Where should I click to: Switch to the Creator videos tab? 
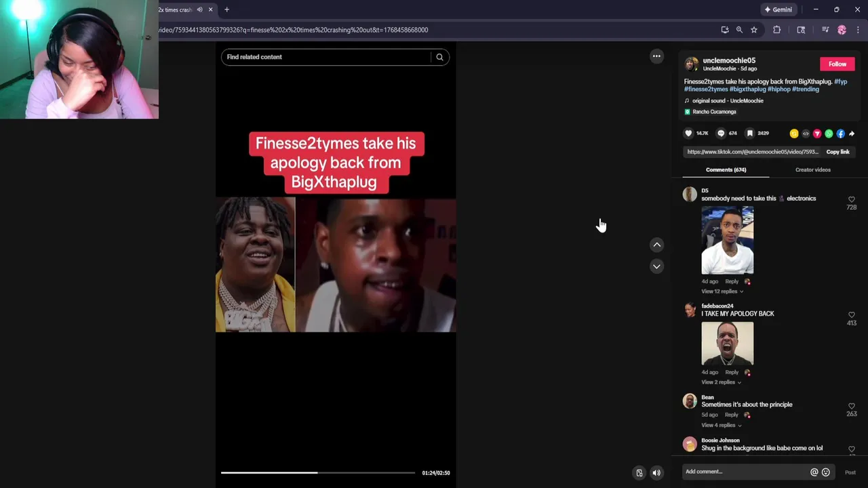(x=812, y=170)
